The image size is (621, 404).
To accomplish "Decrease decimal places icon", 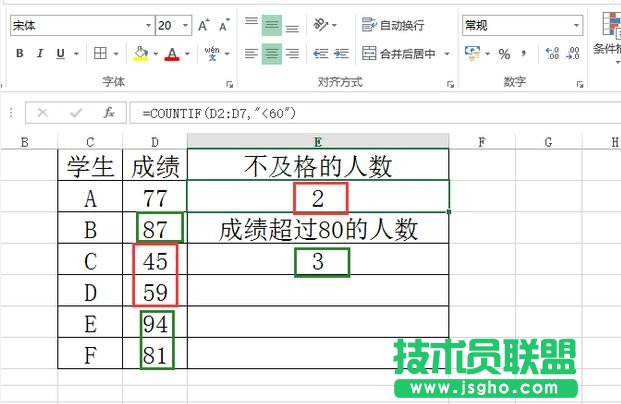I will (573, 53).
